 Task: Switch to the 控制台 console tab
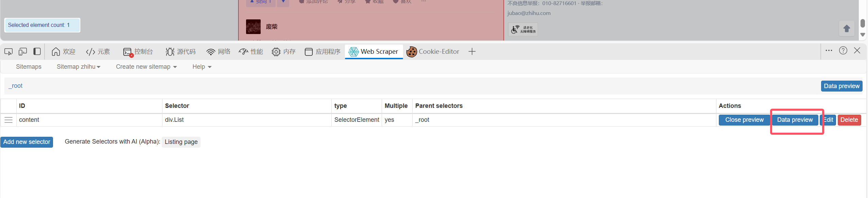(138, 52)
